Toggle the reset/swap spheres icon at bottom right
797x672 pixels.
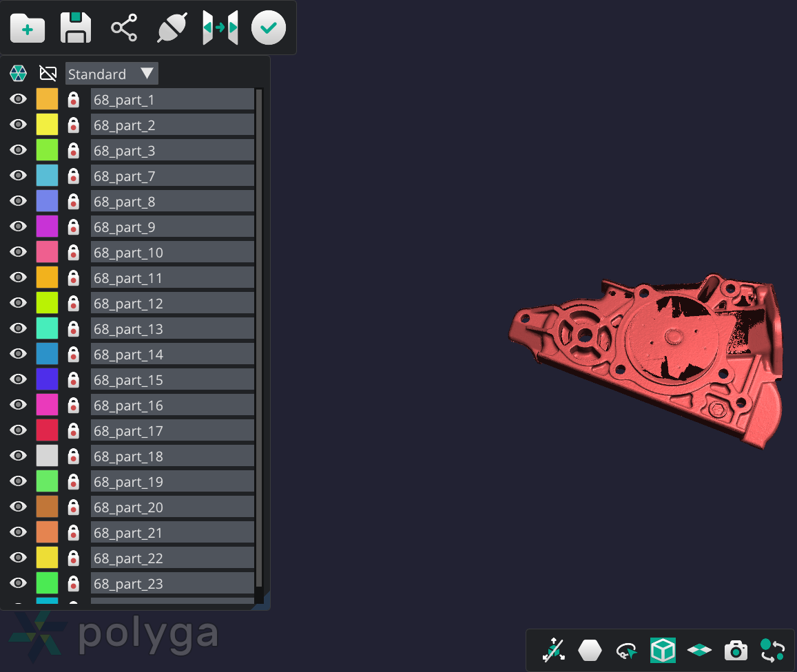772,649
